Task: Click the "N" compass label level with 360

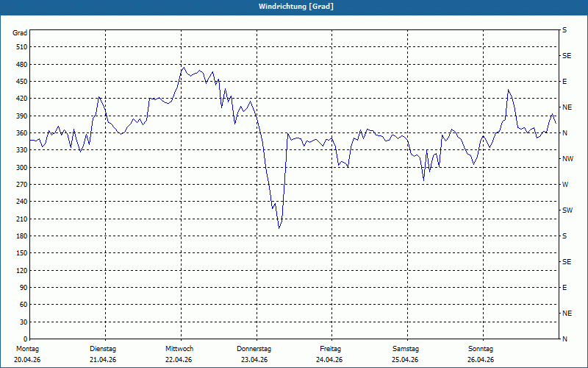Action: 564,133
